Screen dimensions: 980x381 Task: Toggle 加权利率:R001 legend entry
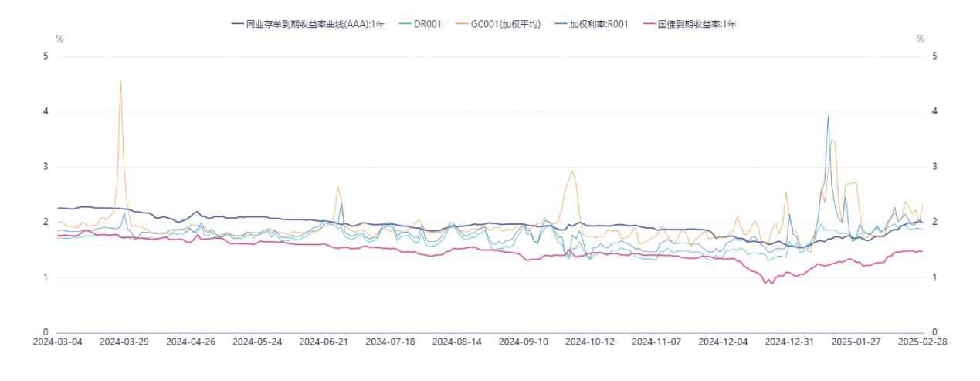click(600, 24)
